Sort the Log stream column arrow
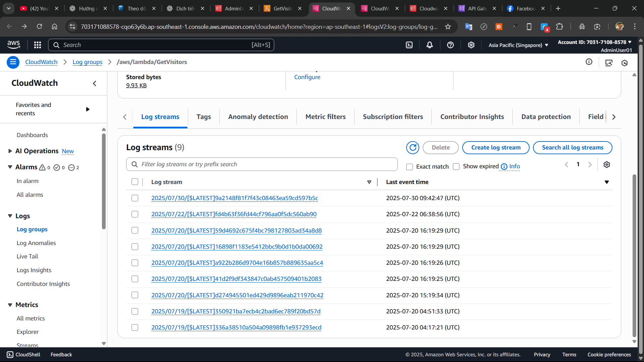The width and height of the screenshot is (644, 362). point(369,182)
